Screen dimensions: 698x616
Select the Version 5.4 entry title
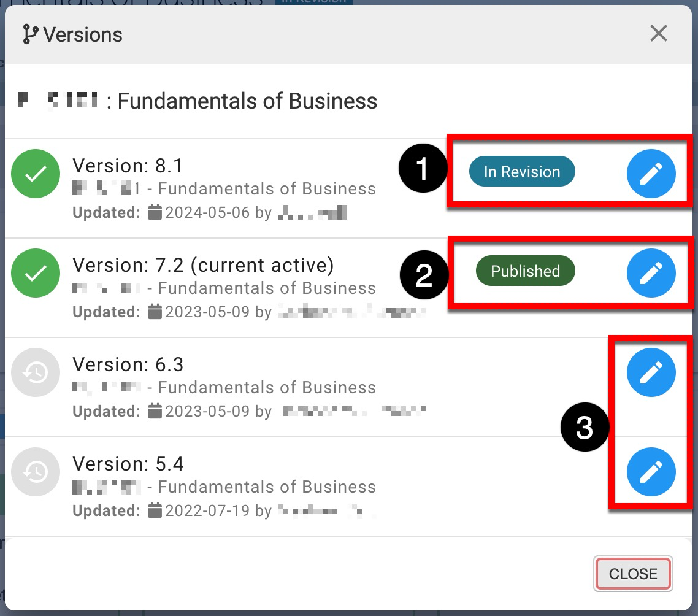click(128, 464)
